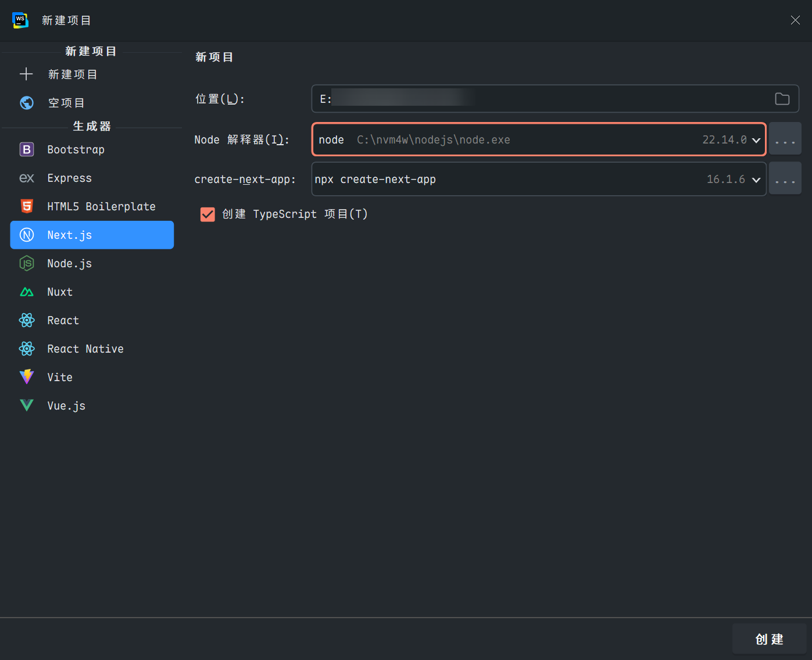The width and height of the screenshot is (812, 660).
Task: Choose the HTML5 Boilerplate generator
Action: pyautogui.click(x=92, y=206)
